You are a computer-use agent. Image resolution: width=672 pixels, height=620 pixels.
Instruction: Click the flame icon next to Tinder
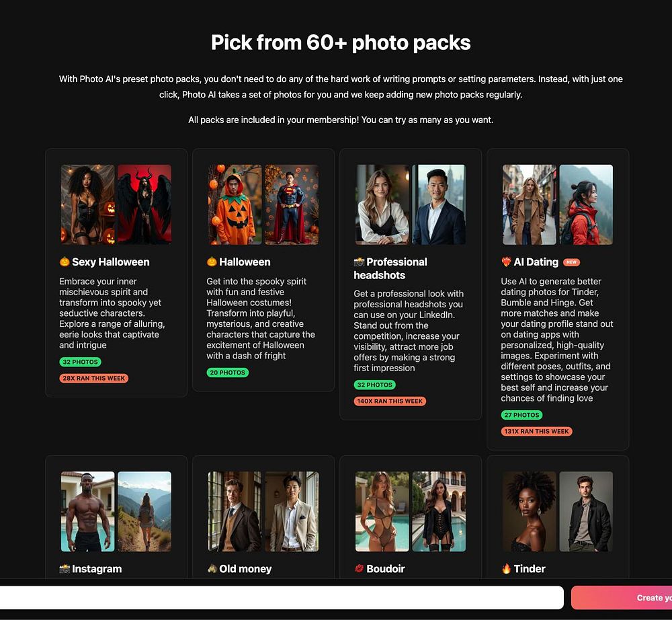pos(506,568)
